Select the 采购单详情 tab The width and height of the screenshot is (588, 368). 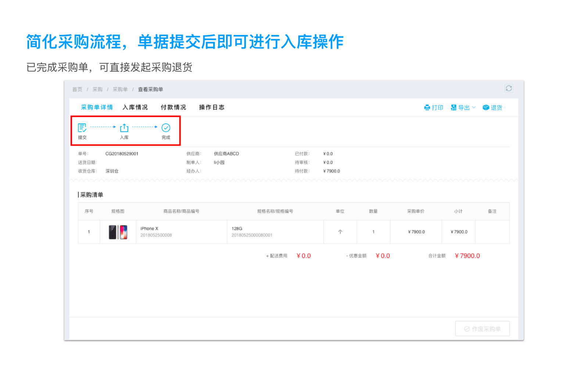97,107
